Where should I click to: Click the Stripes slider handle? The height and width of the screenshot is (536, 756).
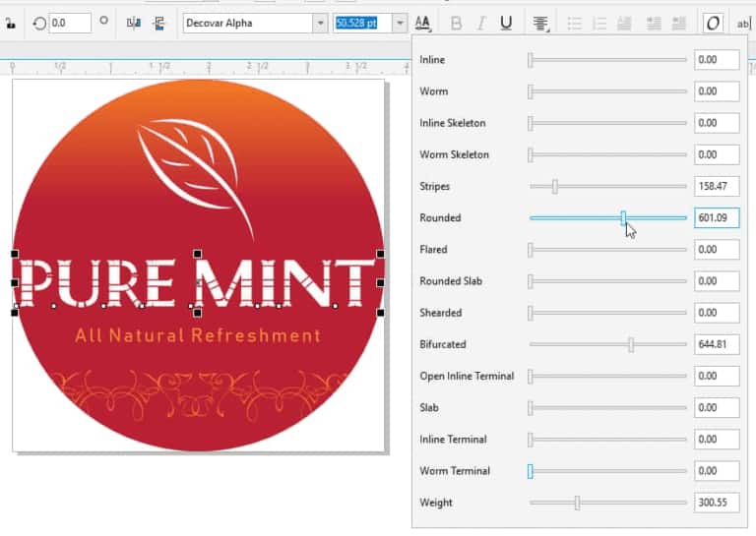pos(555,186)
